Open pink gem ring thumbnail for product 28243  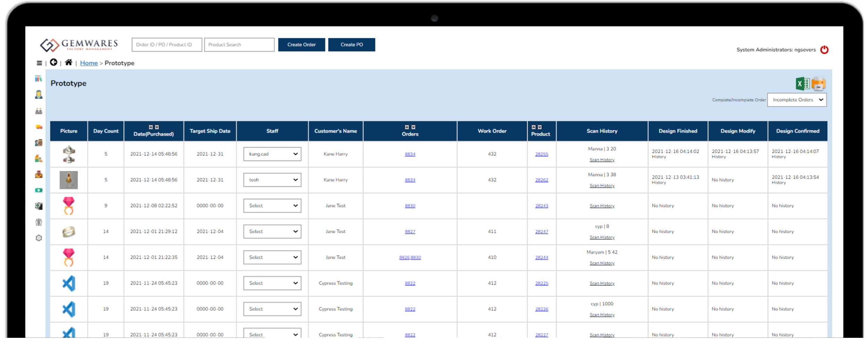69,206
